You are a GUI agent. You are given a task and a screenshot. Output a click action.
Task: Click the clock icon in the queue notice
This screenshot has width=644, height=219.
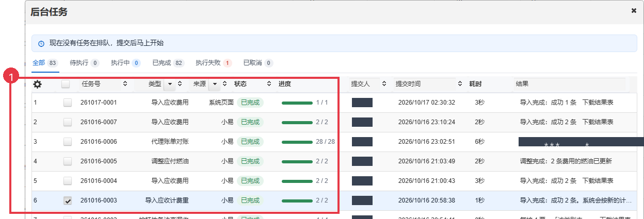[x=41, y=44]
